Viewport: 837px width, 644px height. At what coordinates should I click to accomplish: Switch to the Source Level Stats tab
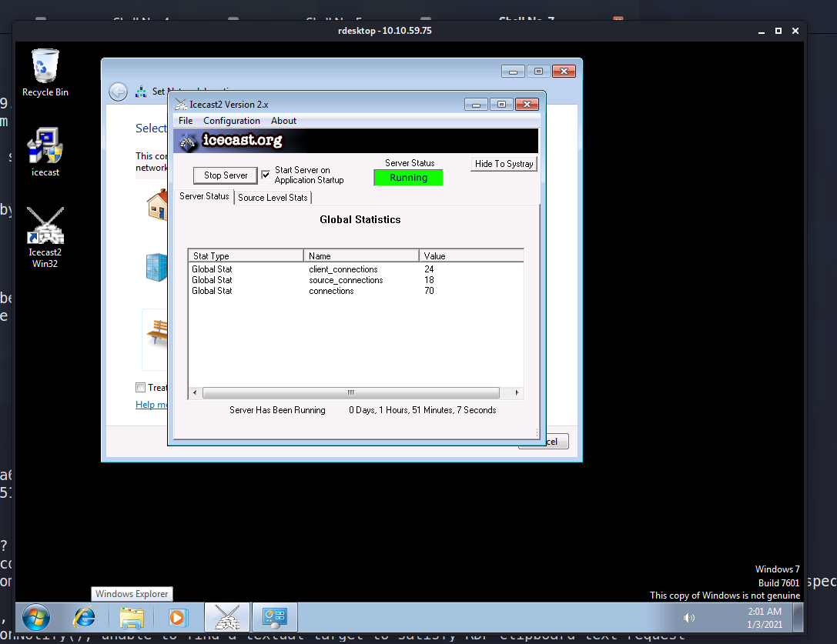pos(273,198)
